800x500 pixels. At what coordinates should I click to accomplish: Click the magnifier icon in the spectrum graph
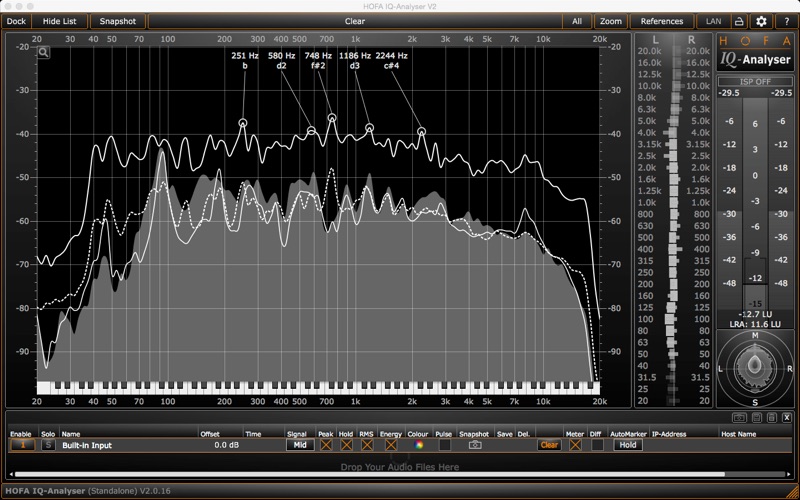pyautogui.click(x=43, y=52)
